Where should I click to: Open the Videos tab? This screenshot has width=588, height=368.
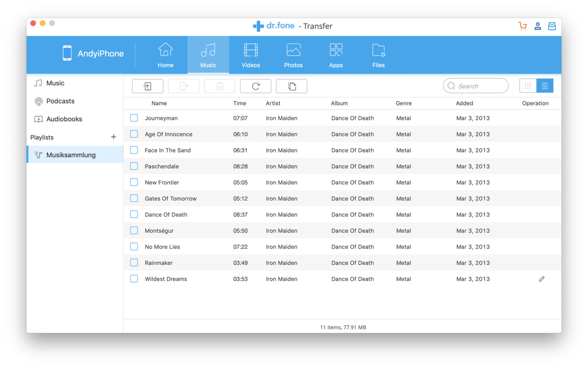pyautogui.click(x=251, y=55)
